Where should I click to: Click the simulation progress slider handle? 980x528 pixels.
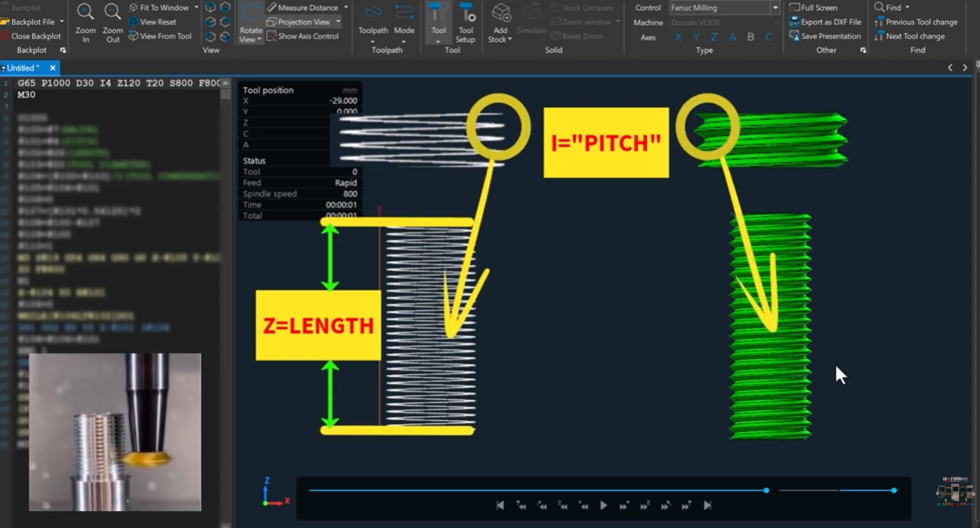click(766, 490)
